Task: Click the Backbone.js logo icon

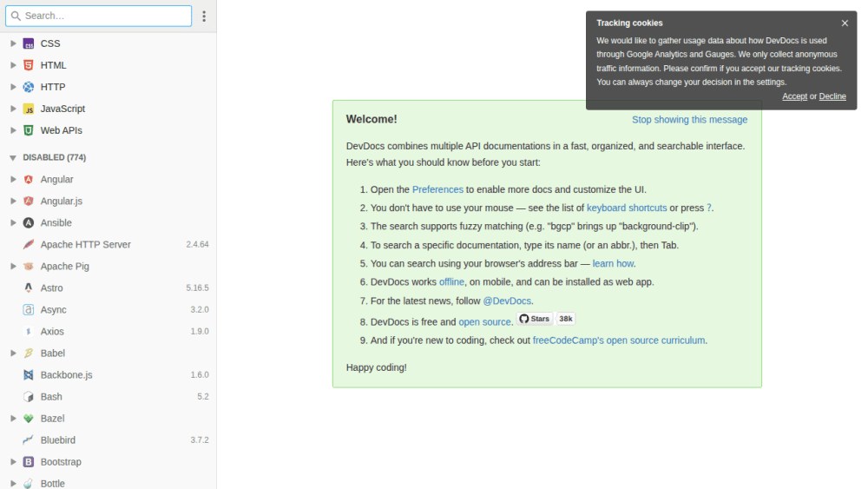Action: click(x=29, y=375)
